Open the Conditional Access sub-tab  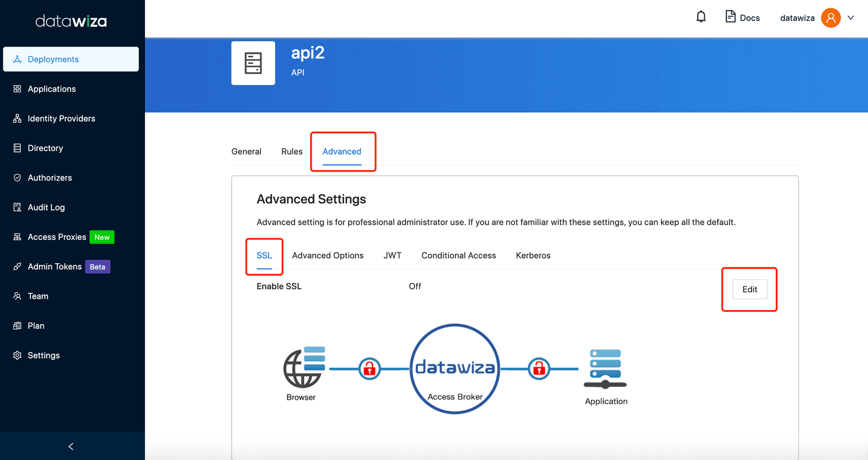[458, 255]
